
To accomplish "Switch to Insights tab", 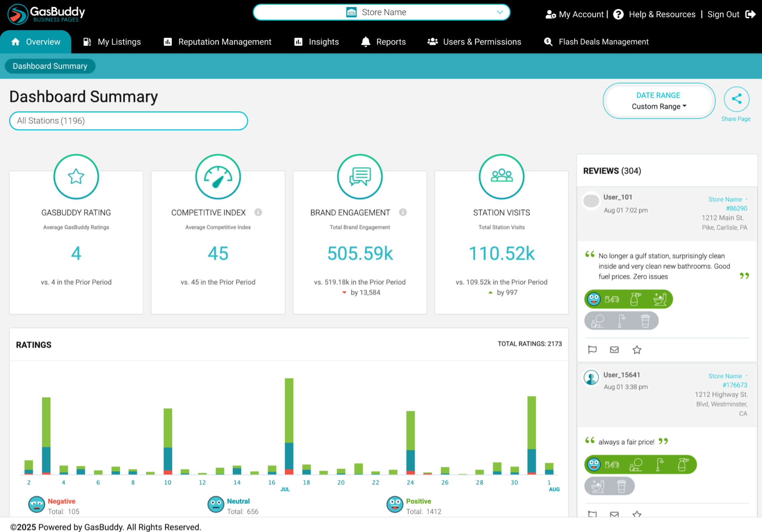I will pos(317,42).
